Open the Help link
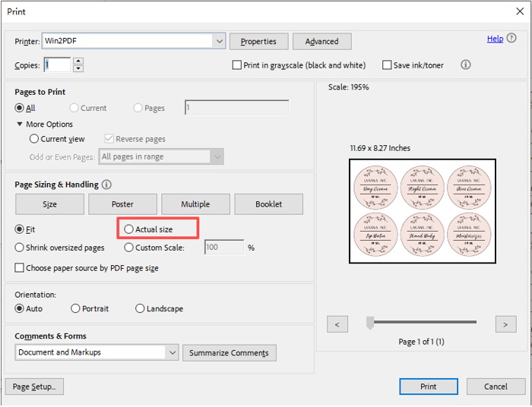Image resolution: width=532 pixels, height=407 pixels. click(x=495, y=39)
